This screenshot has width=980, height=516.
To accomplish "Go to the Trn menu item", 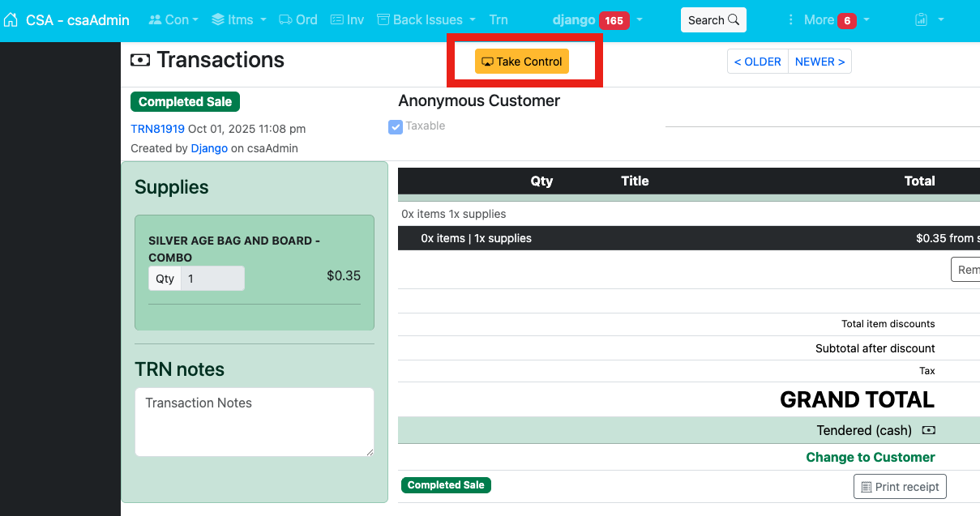I will tap(499, 20).
